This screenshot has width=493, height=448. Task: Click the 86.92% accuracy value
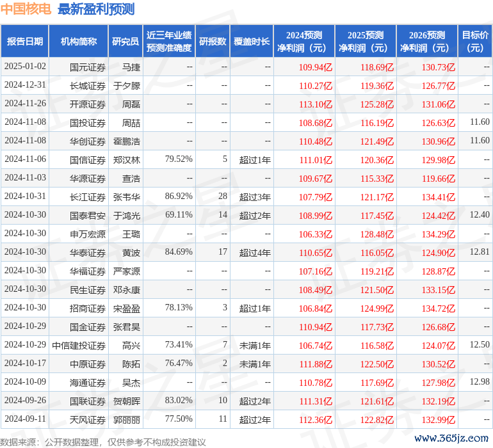[x=179, y=196]
